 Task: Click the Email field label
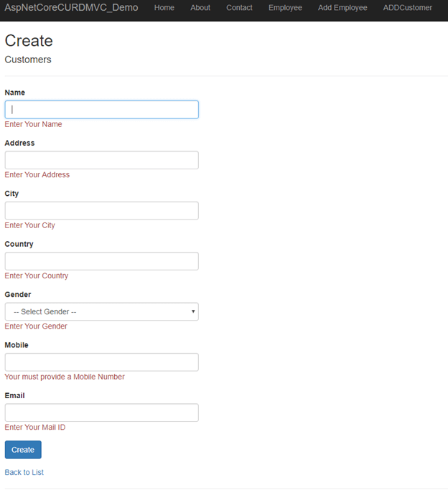(x=14, y=395)
